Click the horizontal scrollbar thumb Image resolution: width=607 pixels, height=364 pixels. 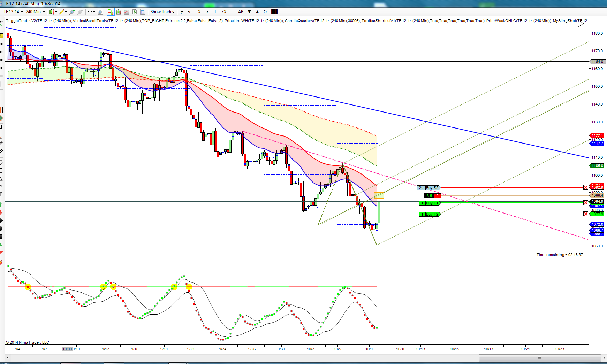540,358
